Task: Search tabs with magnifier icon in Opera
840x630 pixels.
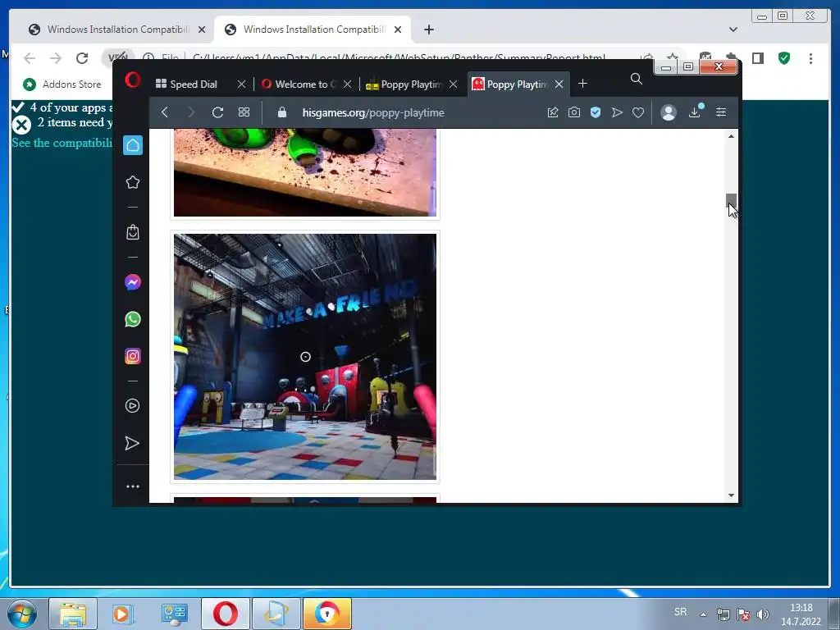Action: coord(636,80)
